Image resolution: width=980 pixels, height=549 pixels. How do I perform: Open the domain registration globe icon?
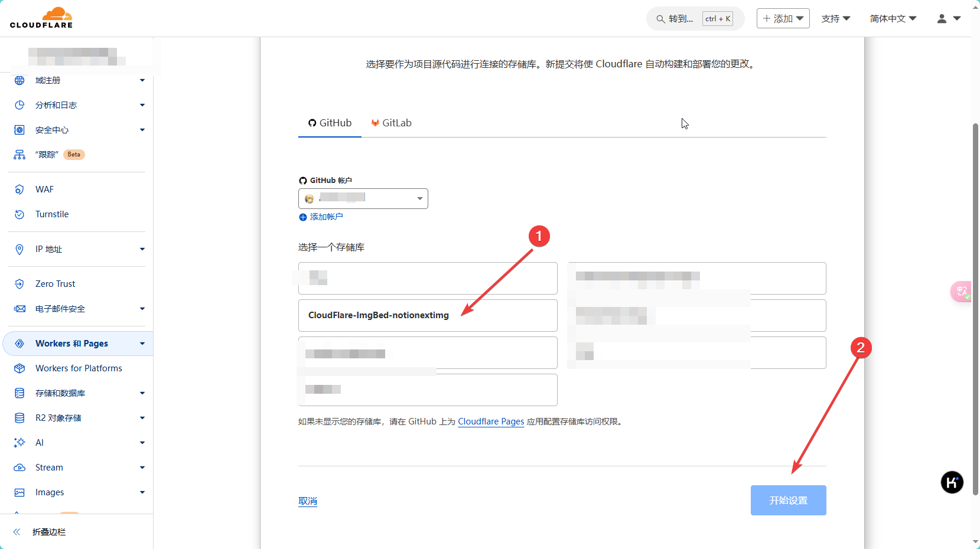pyautogui.click(x=19, y=80)
